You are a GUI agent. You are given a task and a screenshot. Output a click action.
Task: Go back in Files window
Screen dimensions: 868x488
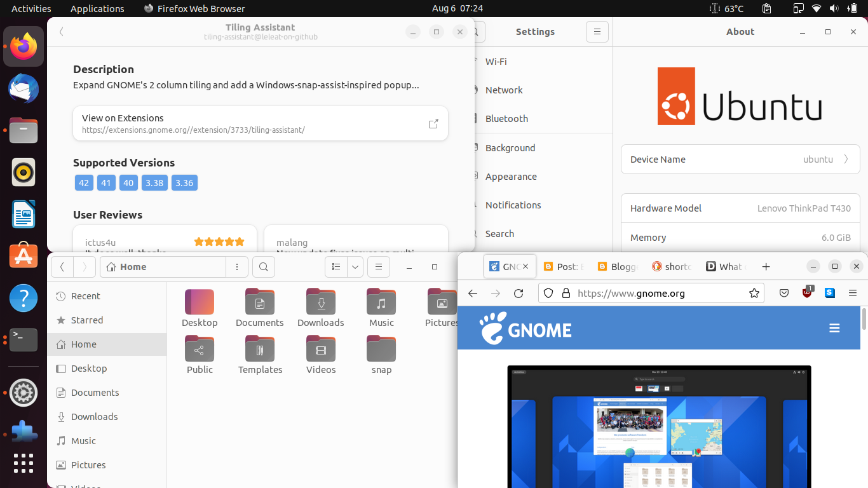(x=62, y=267)
